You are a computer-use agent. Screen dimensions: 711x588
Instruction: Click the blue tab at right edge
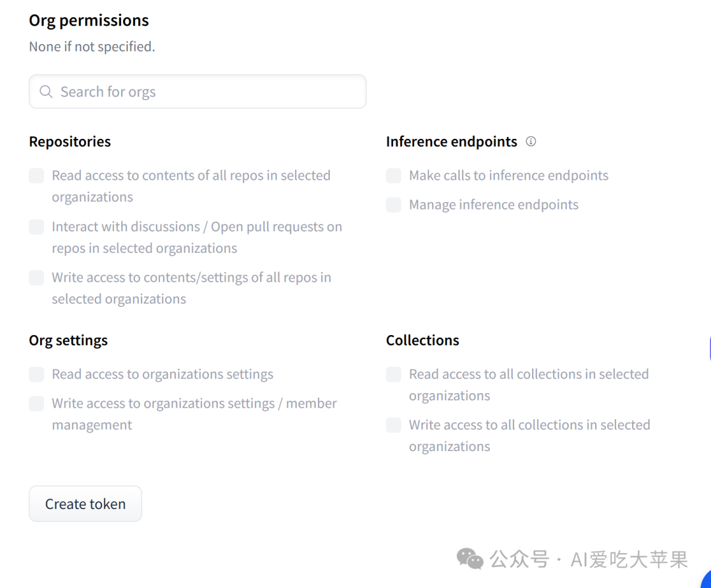[x=709, y=348]
